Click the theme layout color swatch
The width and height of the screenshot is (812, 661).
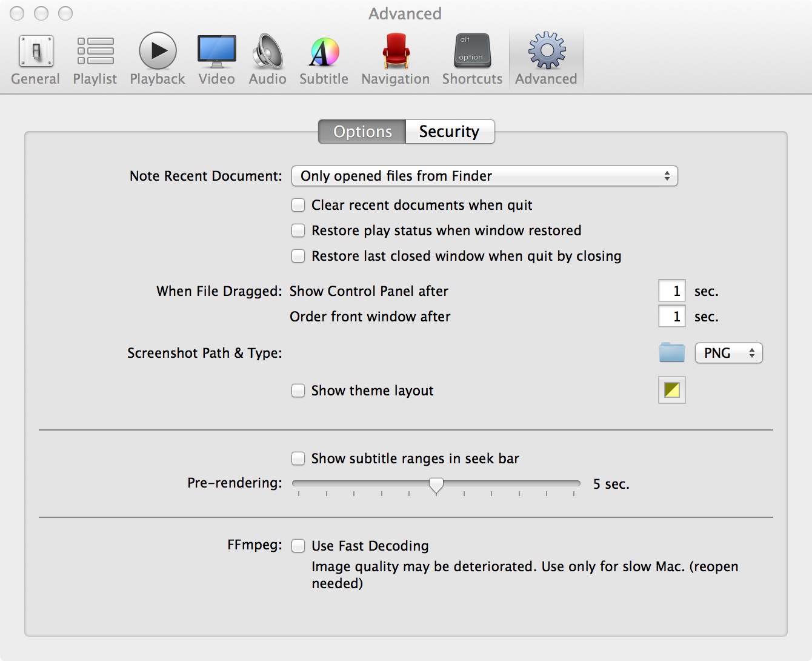coord(671,390)
